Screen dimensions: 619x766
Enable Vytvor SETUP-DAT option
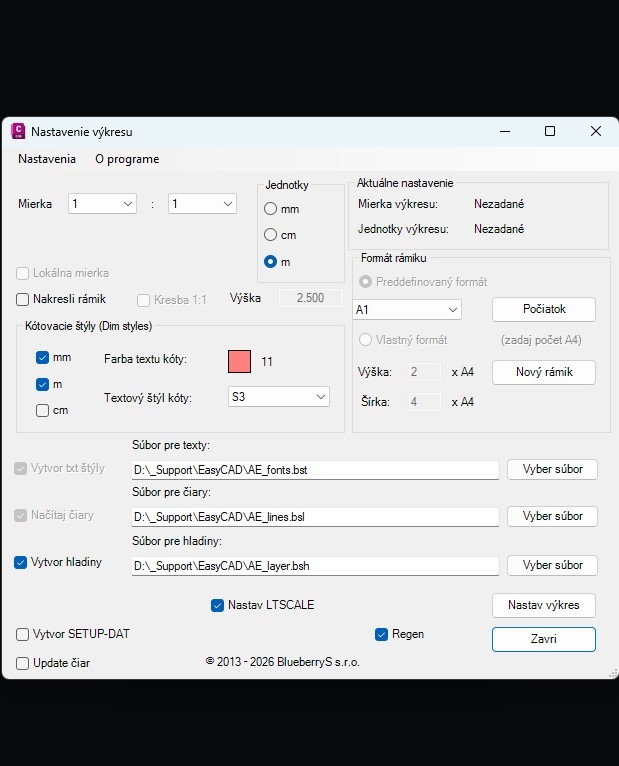click(x=23, y=634)
